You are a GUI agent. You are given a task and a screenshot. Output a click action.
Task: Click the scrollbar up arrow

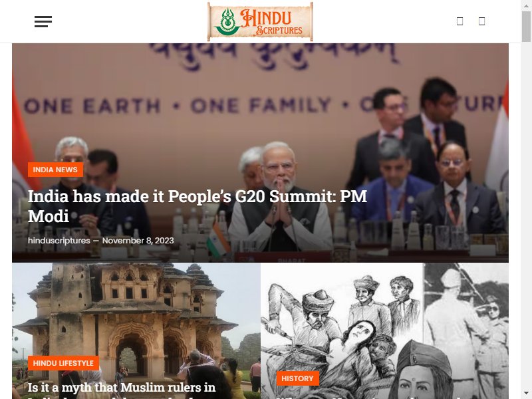[x=526, y=5]
